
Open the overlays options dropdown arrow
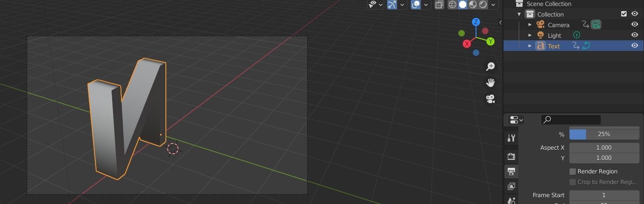(x=426, y=5)
